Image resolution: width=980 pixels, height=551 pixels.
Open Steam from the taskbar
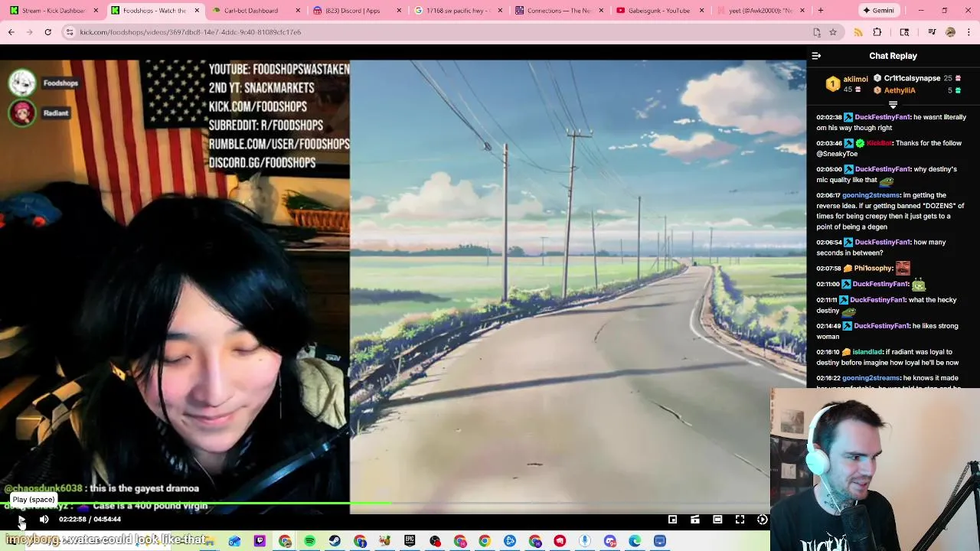(x=335, y=541)
